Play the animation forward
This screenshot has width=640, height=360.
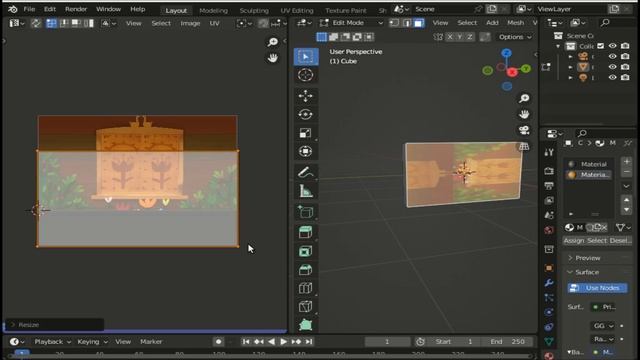(283, 342)
